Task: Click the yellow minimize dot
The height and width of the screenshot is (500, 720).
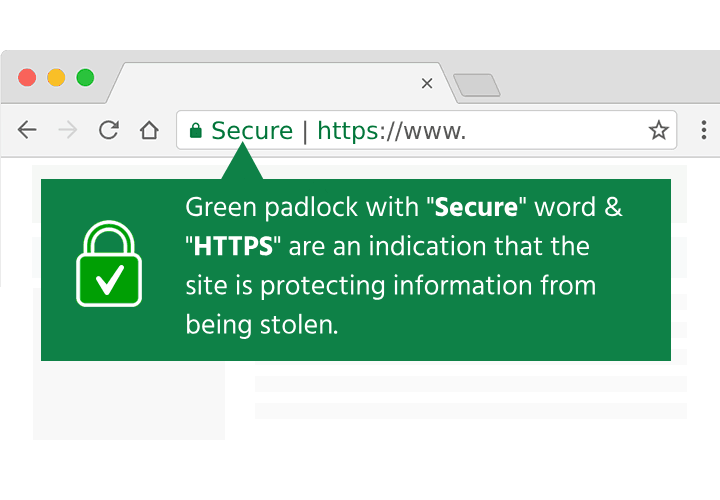Action: pos(56,78)
